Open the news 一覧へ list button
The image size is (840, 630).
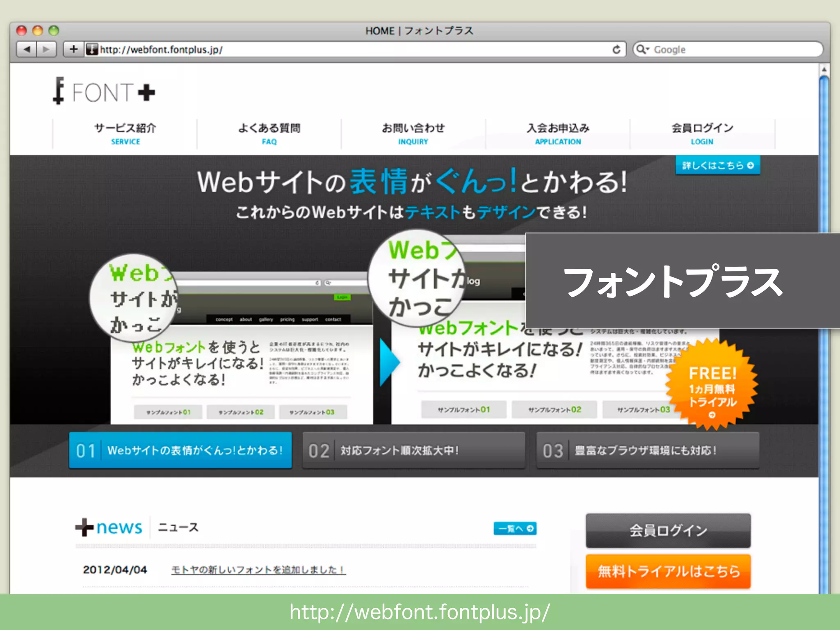click(515, 528)
